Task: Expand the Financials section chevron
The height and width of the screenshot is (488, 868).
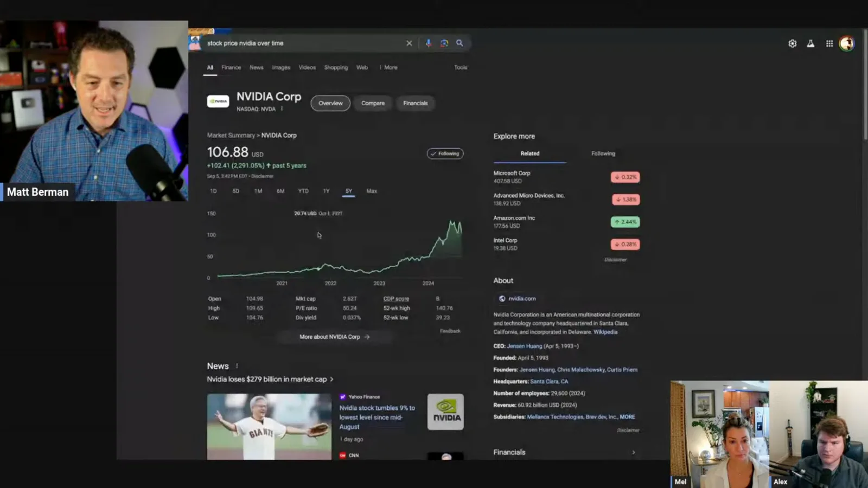Action: click(634, 452)
